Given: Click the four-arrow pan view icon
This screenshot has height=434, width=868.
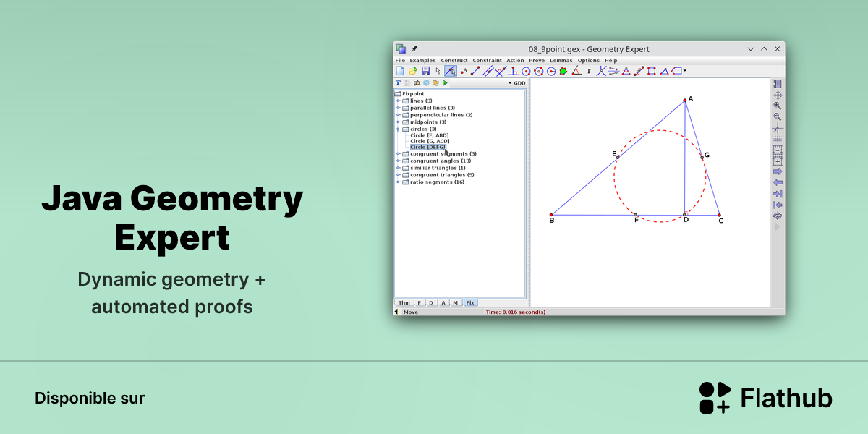Looking at the screenshot, I should 778,95.
